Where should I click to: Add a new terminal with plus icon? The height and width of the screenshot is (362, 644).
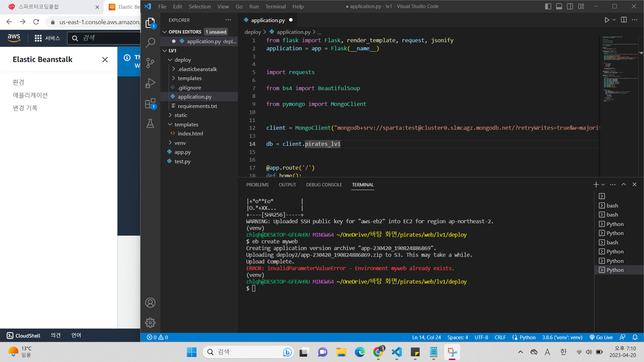point(596,184)
